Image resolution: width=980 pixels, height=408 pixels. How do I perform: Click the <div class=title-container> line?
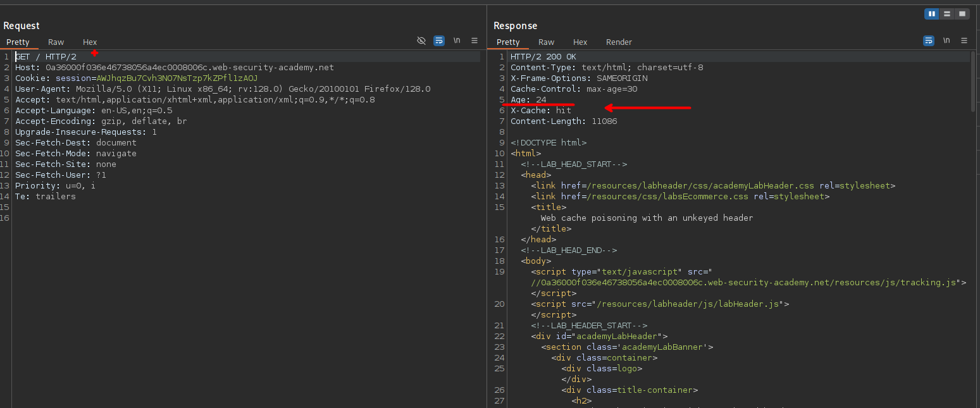click(630, 390)
